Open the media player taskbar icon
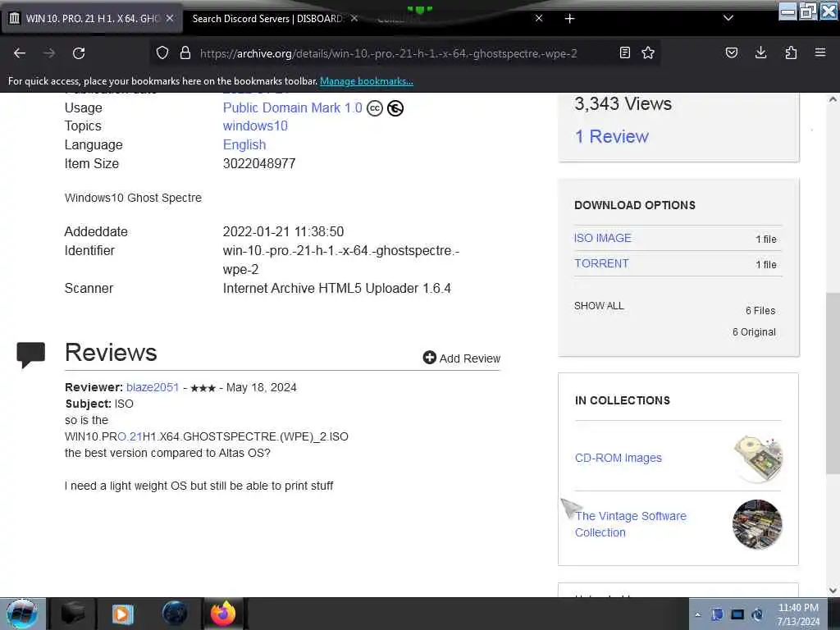The height and width of the screenshot is (630, 840). coord(123,614)
